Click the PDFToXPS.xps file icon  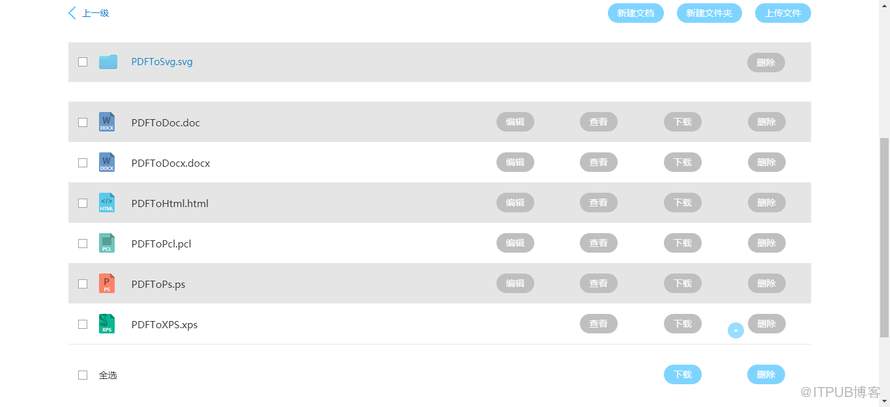coord(107,324)
